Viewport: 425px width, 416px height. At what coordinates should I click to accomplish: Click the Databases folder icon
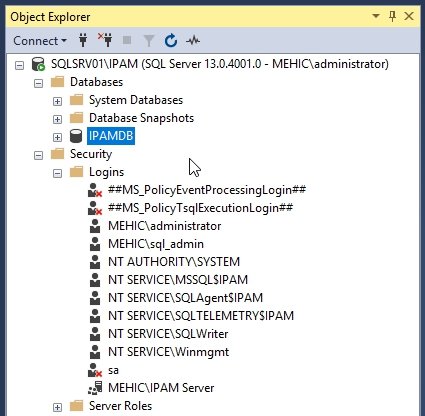pyautogui.click(x=58, y=82)
